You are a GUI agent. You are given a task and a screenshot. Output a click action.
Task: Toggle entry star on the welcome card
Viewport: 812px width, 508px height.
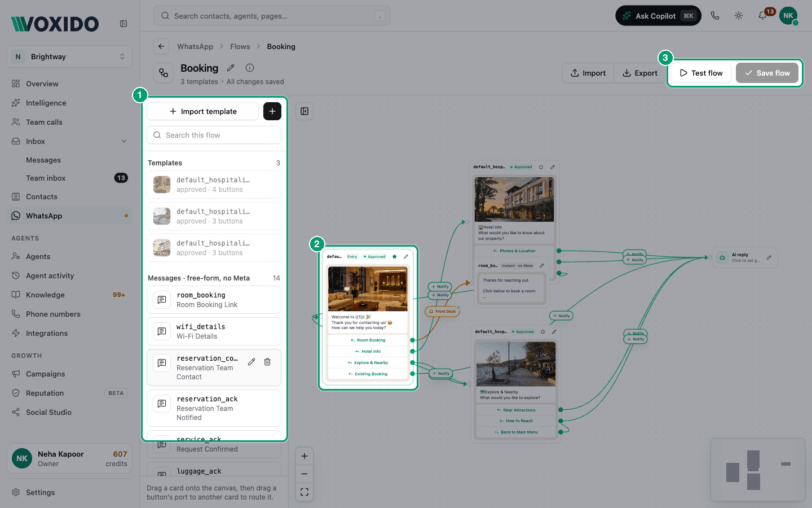tap(394, 256)
